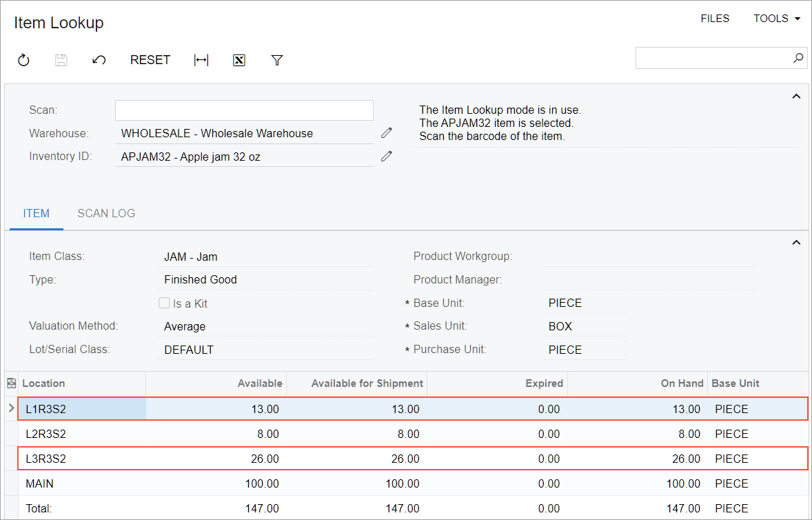Collapse the scan header section
812x520 pixels.
coord(796,97)
